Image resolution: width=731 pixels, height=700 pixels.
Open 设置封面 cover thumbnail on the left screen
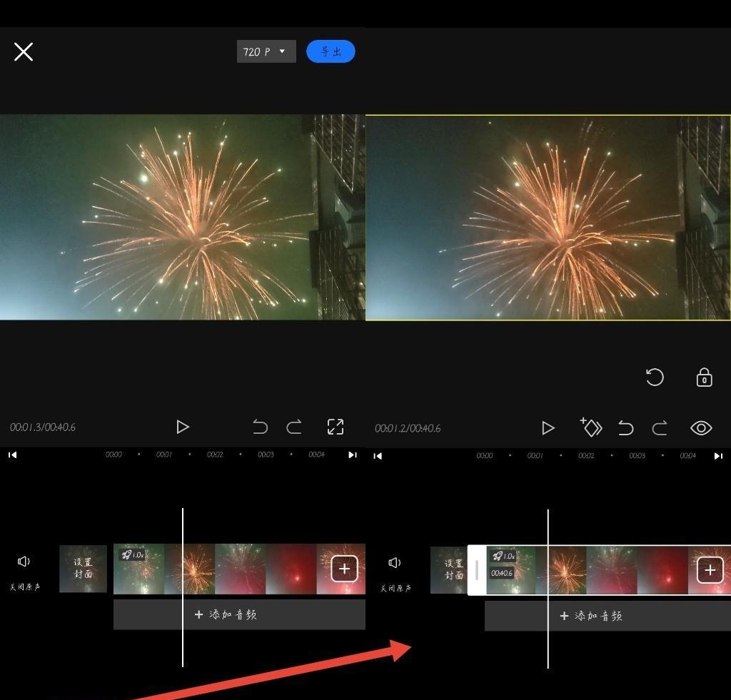84,569
